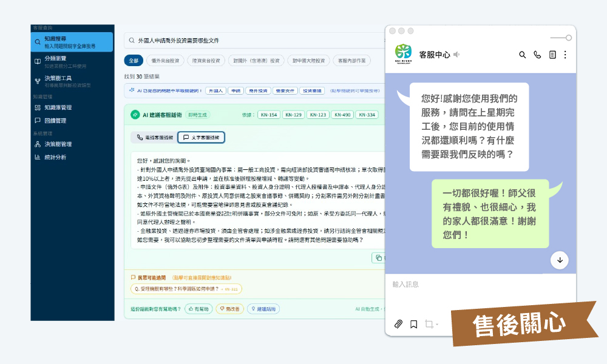
Task: Attach a file with the paperclip icon
Action: [x=398, y=324]
